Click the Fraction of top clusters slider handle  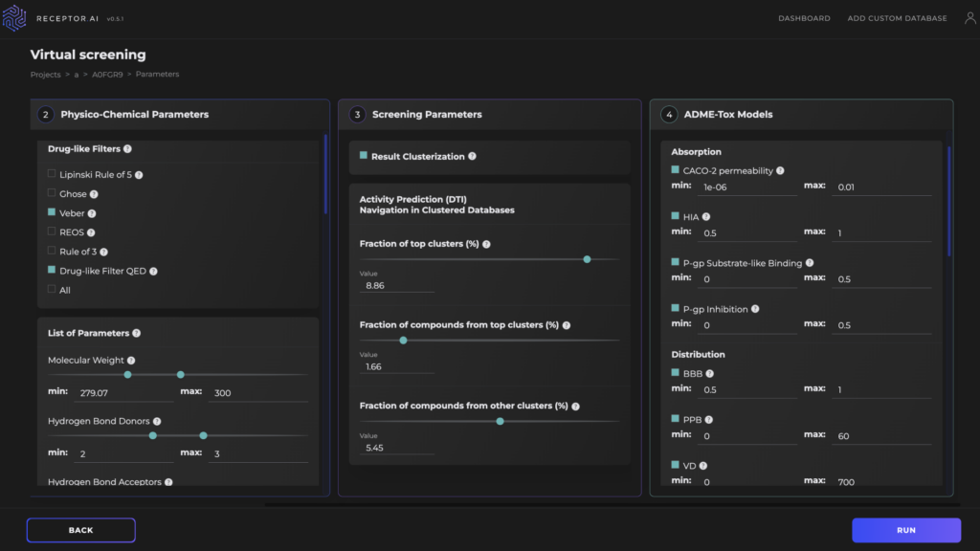pos(587,258)
